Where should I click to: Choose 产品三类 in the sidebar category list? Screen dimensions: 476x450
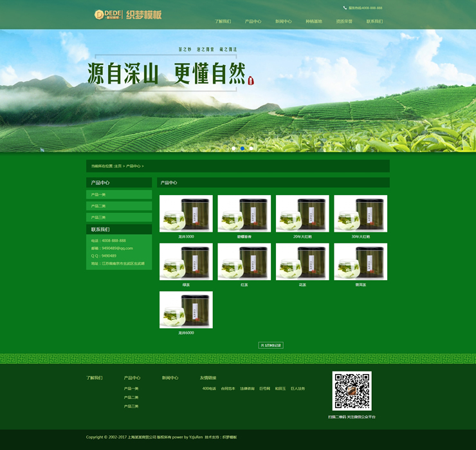point(119,218)
